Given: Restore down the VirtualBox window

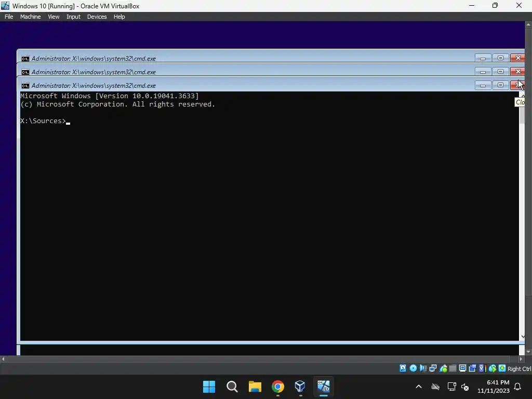Looking at the screenshot, I should pyautogui.click(x=495, y=5).
